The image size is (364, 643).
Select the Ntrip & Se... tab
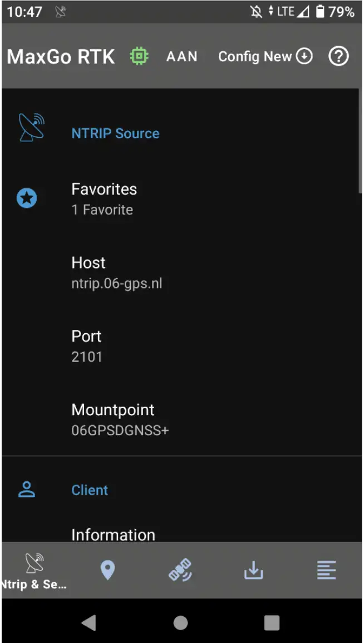(35, 570)
